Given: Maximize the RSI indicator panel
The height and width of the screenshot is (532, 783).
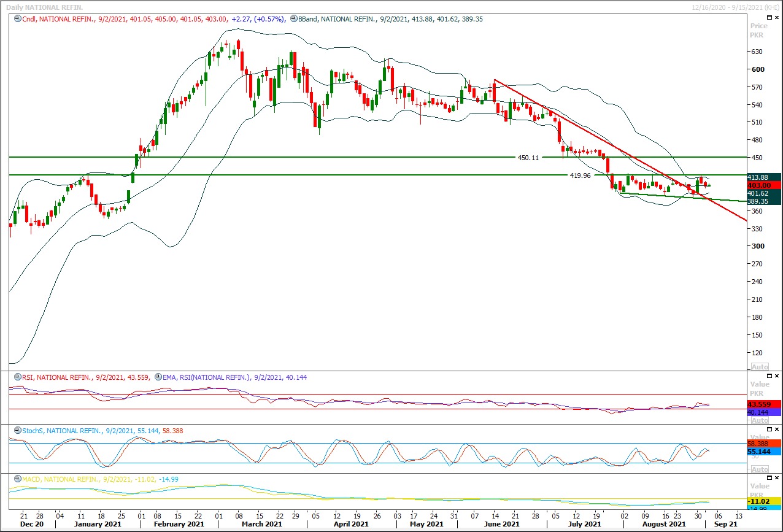Looking at the screenshot, I should [769, 376].
